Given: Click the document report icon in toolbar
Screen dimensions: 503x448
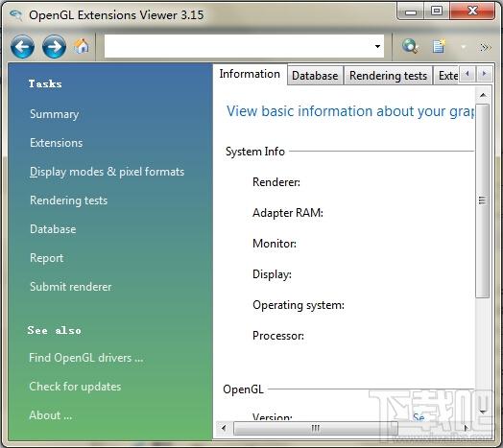Looking at the screenshot, I should click(439, 46).
